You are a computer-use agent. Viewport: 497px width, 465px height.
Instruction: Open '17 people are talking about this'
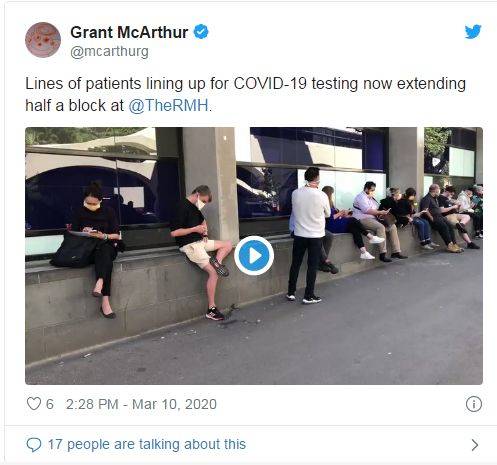147,444
